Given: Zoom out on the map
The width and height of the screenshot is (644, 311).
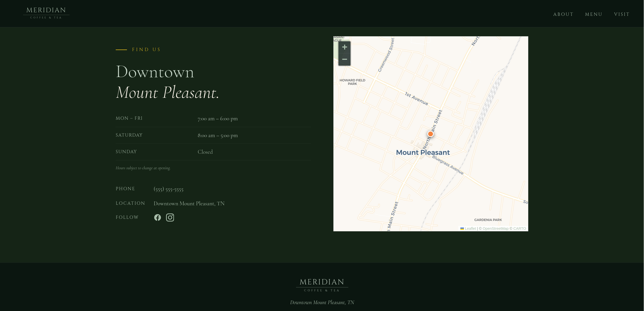Looking at the screenshot, I should [344, 59].
